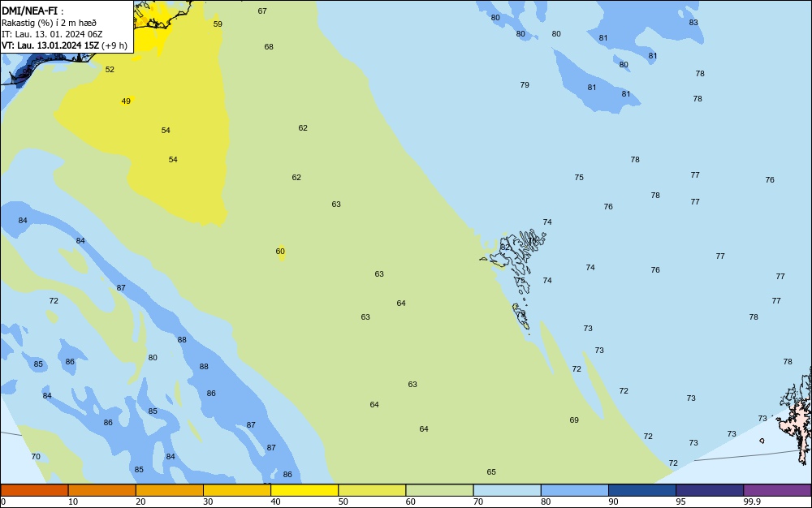The width and height of the screenshot is (812, 508).
Task: Click the 95–99.9 indigo legend swatch
Action: pos(710,490)
